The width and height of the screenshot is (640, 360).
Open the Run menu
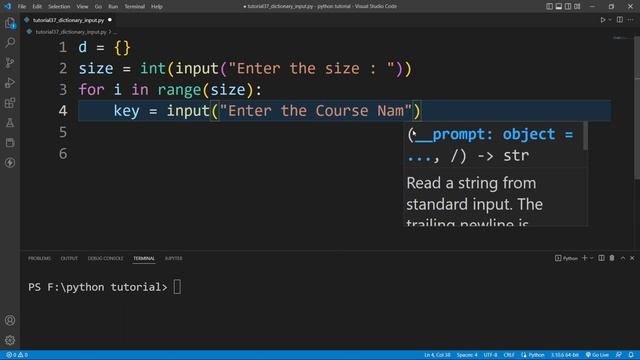pos(113,7)
